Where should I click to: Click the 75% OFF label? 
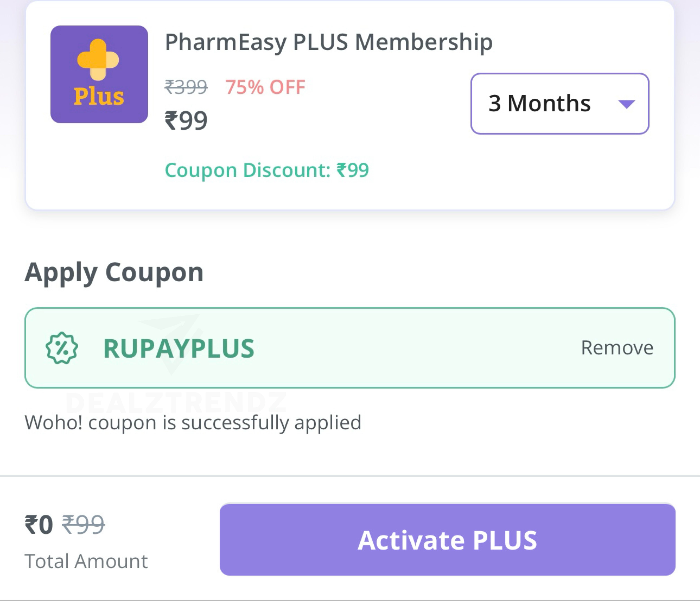pyautogui.click(x=266, y=87)
